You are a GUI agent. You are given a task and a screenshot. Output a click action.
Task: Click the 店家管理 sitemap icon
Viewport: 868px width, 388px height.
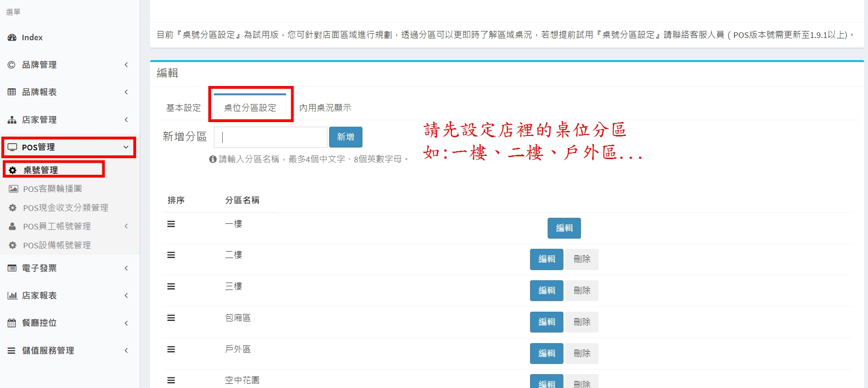pyautogui.click(x=12, y=120)
